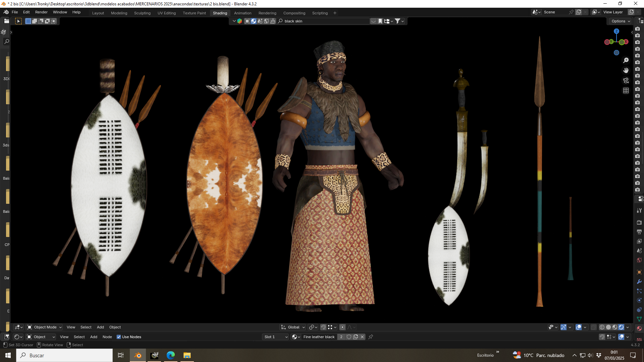Screen dimensions: 644x362
Task: Open the Render menu
Action: pos(41,12)
